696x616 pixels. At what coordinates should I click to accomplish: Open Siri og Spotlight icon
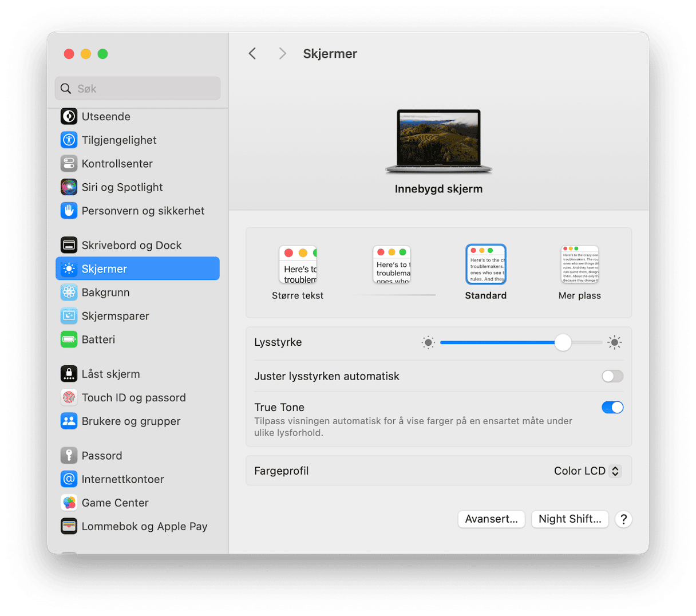coord(69,187)
